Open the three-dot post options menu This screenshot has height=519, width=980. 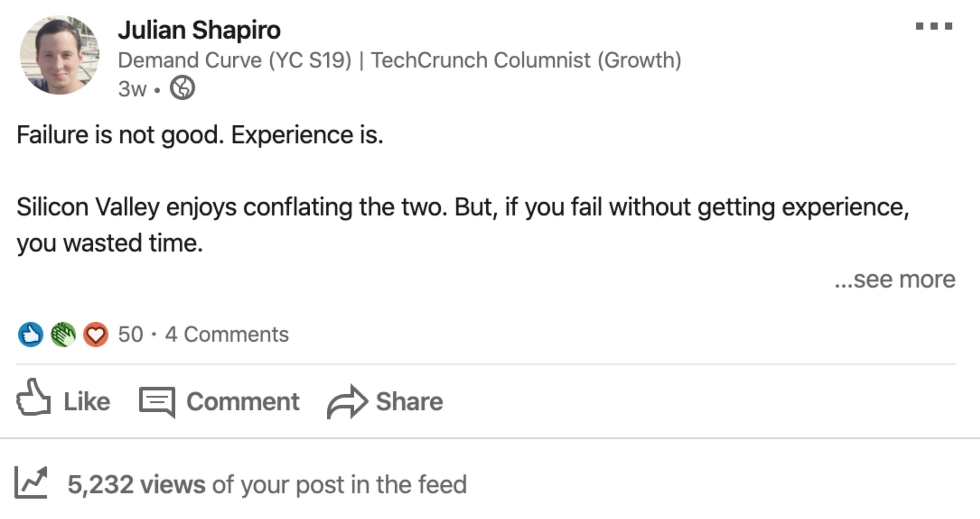click(x=934, y=26)
